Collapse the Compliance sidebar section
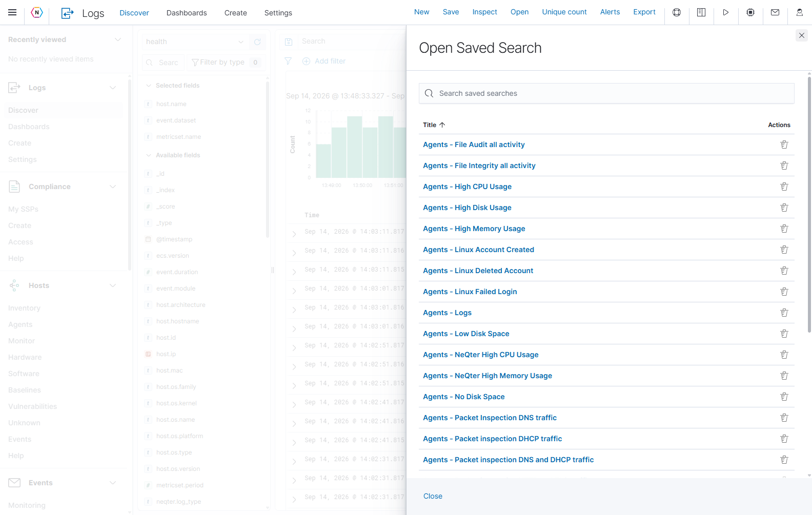812x515 pixels. [x=113, y=187]
